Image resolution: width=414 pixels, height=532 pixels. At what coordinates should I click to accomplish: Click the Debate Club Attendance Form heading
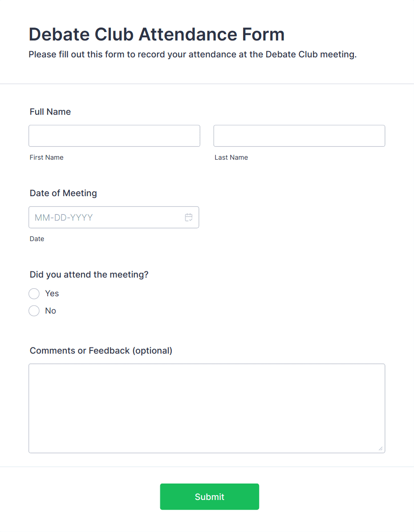tap(157, 34)
